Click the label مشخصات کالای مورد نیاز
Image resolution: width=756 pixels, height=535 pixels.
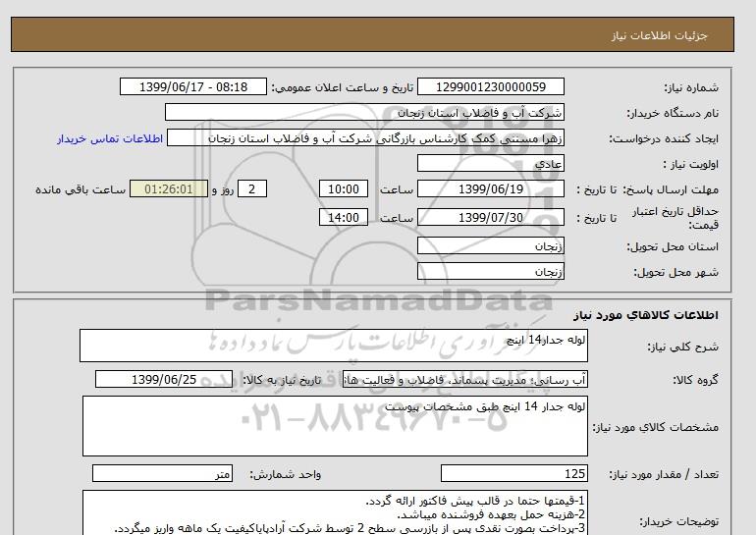click(x=656, y=427)
